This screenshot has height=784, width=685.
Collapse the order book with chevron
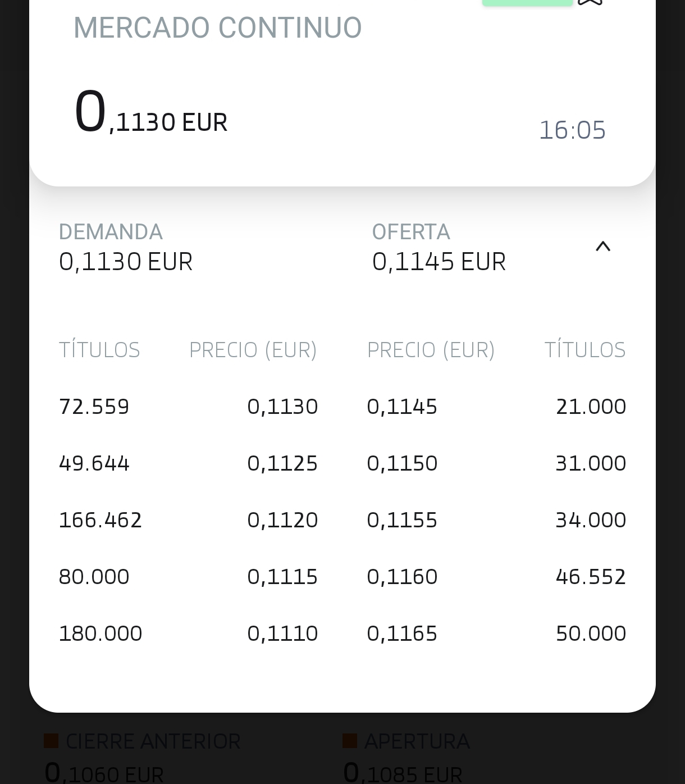(602, 247)
